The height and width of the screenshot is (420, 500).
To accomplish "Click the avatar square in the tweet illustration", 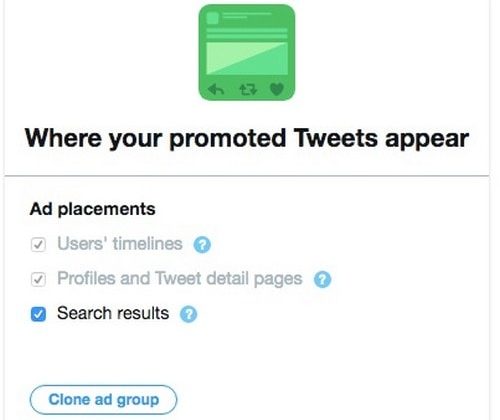I will (212, 18).
